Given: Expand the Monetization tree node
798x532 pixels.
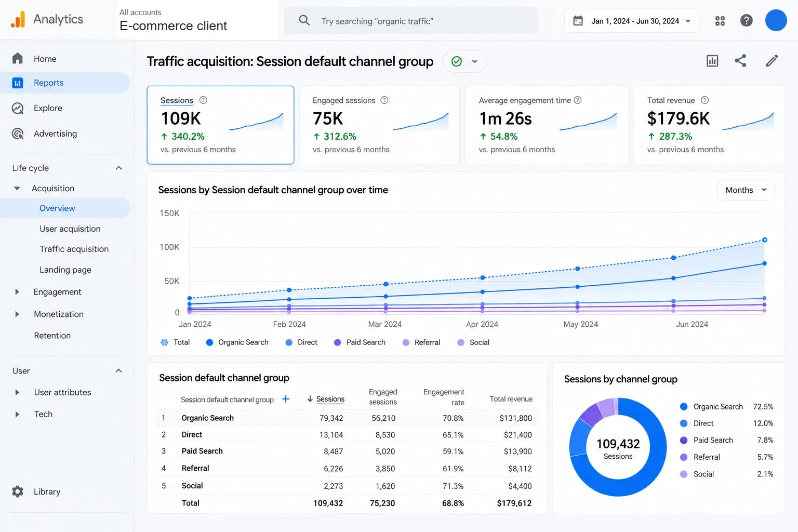Looking at the screenshot, I should coord(17,314).
